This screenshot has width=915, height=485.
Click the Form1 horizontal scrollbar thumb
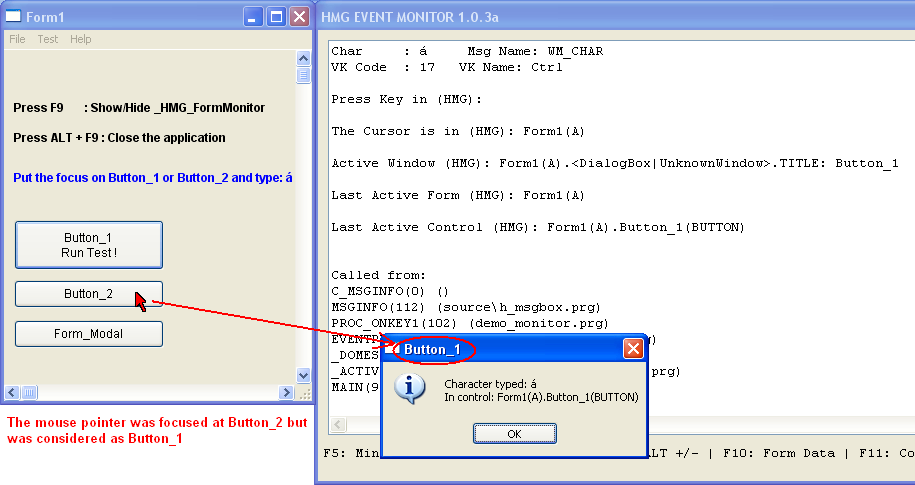click(29, 393)
